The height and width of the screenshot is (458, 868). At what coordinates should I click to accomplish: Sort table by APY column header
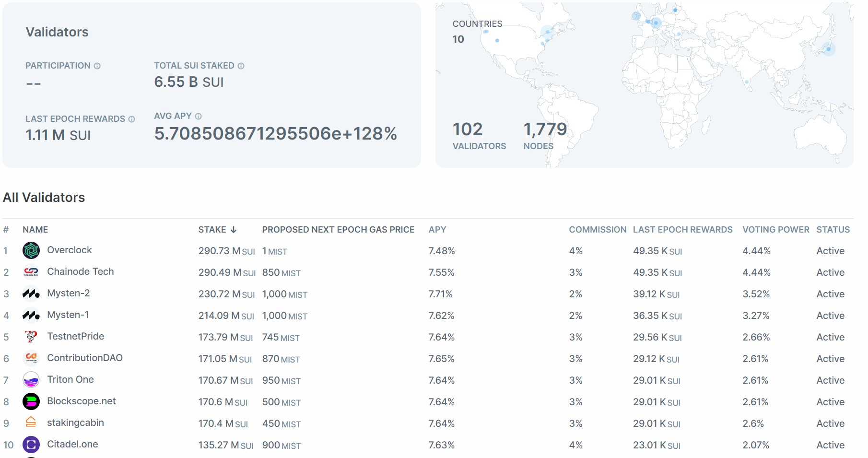(x=437, y=230)
